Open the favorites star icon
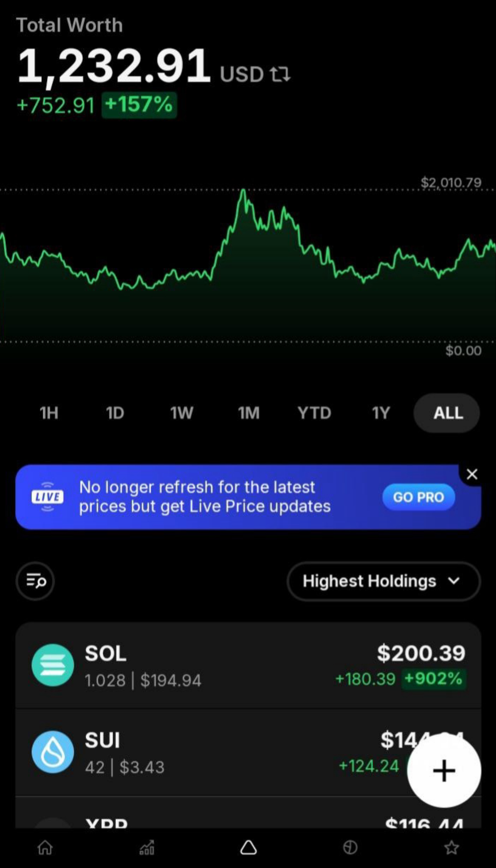The width and height of the screenshot is (496, 868). click(x=452, y=847)
